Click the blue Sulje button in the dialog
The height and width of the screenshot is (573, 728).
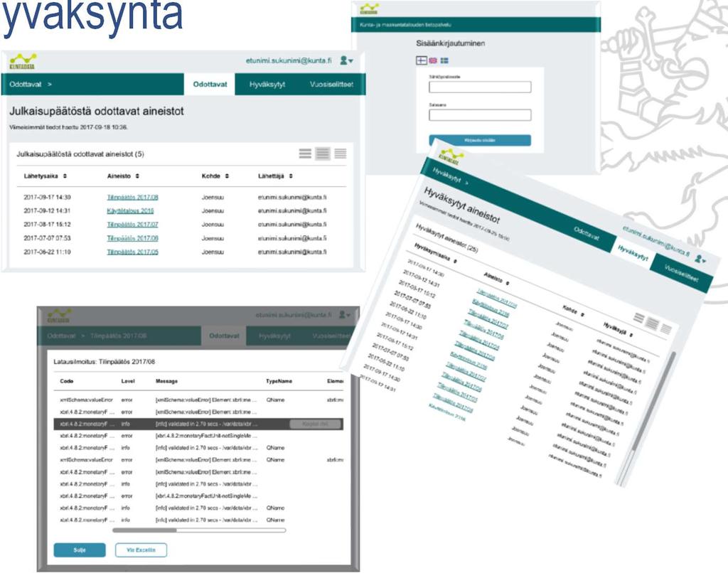80,550
